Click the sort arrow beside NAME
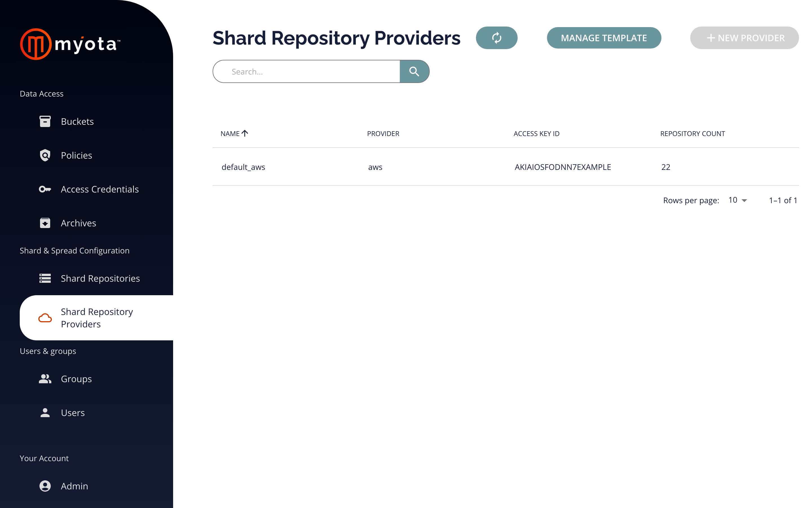 point(245,133)
